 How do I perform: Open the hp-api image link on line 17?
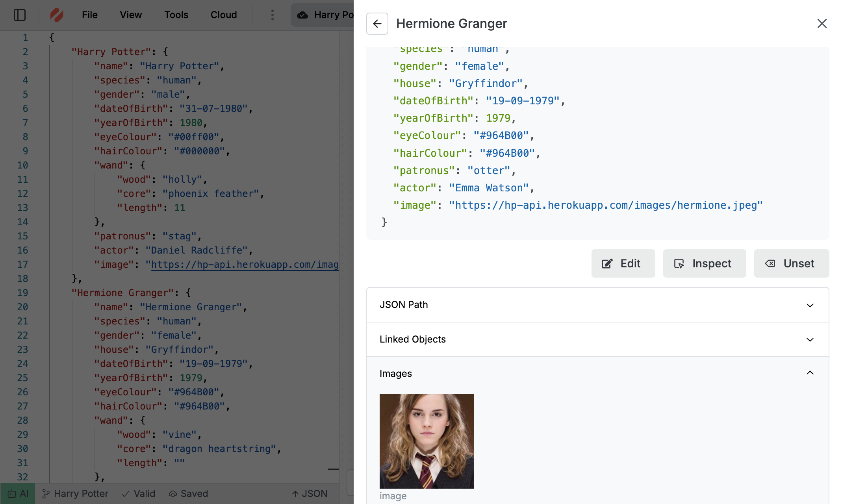point(245,265)
